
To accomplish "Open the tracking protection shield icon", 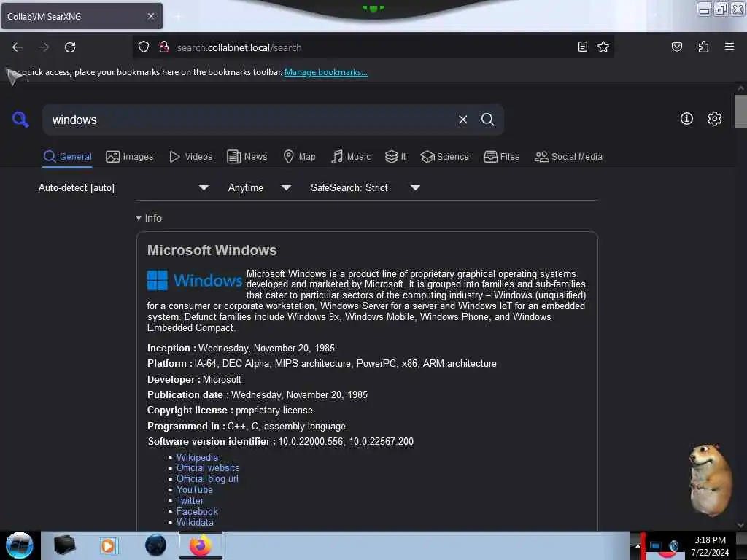I will click(144, 47).
